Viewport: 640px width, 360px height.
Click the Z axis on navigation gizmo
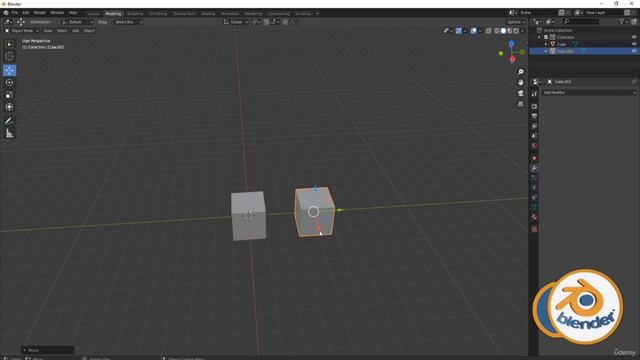[511, 43]
